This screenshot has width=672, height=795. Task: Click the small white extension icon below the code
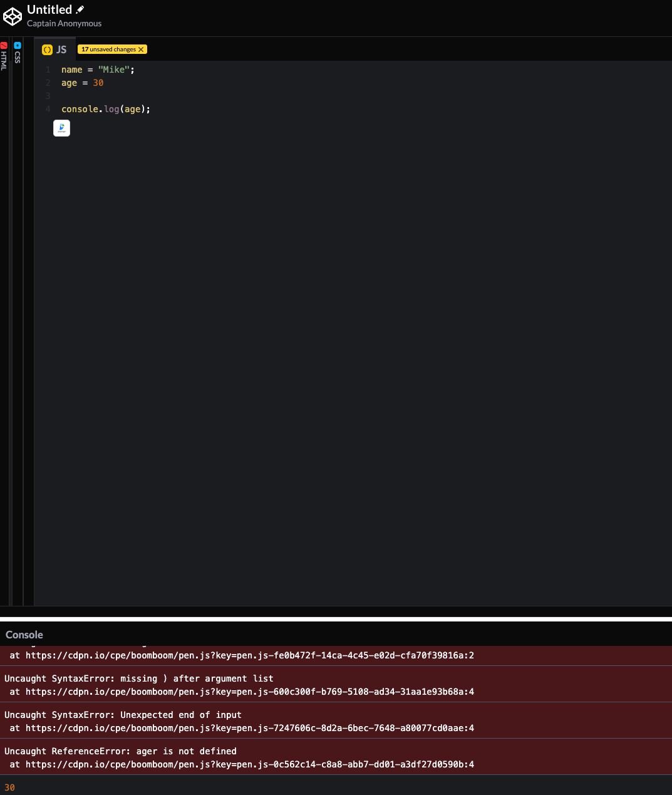(x=61, y=128)
